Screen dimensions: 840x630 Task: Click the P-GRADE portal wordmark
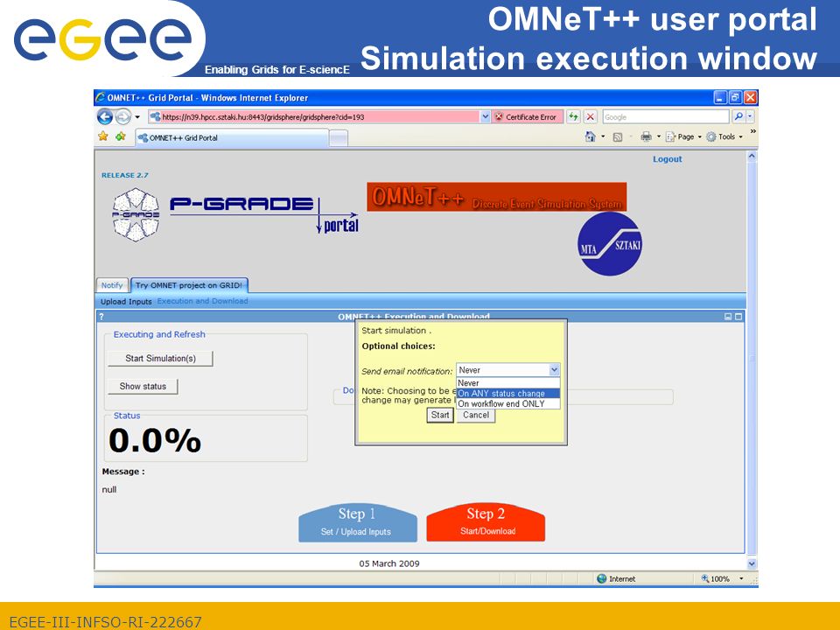264,213
